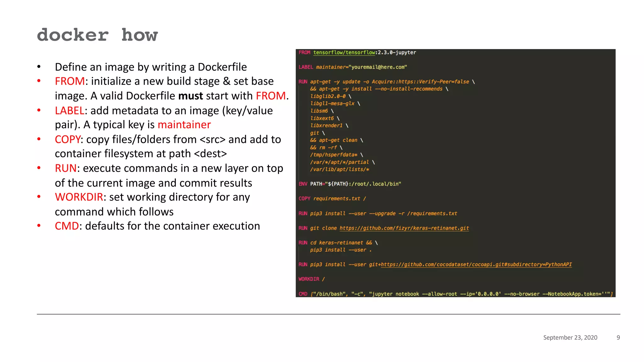
Task: Open the cocoapi.git PythonAPI link
Action: pos(476,265)
